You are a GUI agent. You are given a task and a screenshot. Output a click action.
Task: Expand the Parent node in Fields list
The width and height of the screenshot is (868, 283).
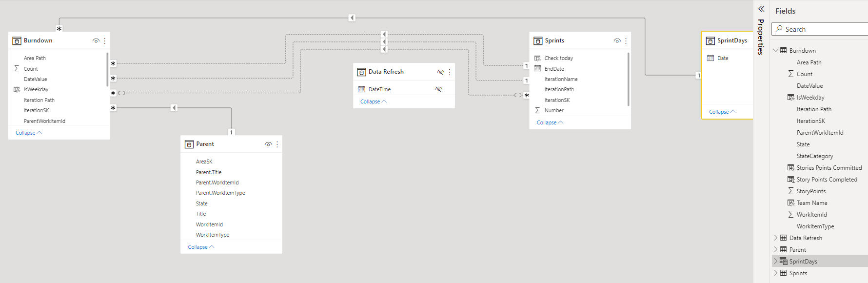pyautogui.click(x=776, y=249)
